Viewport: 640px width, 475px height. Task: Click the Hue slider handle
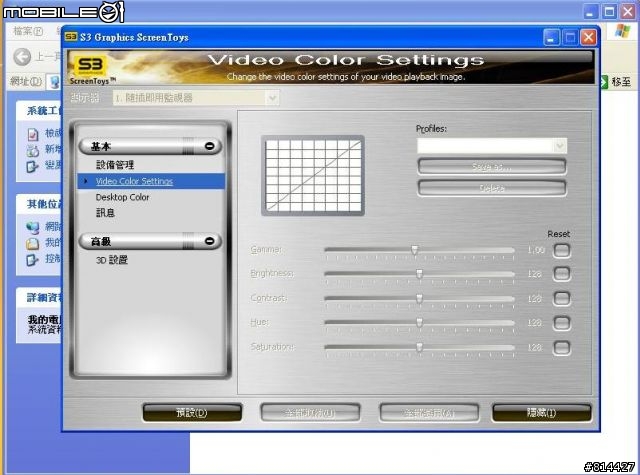(x=420, y=323)
